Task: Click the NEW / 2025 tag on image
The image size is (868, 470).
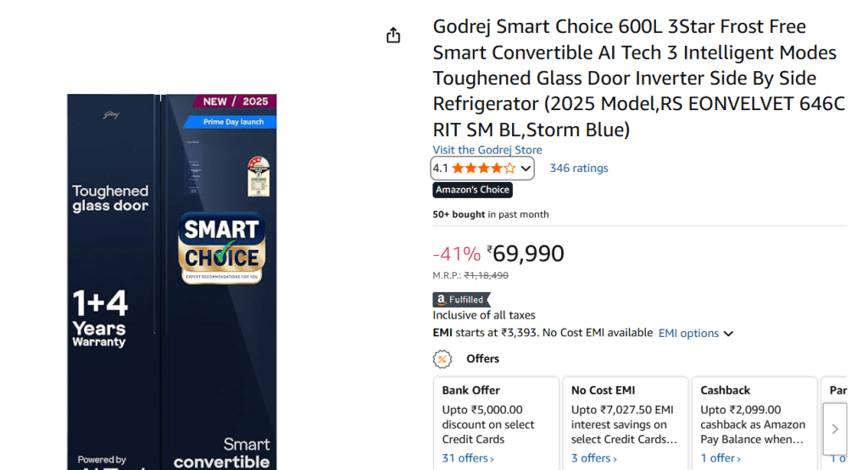Action: tap(235, 102)
